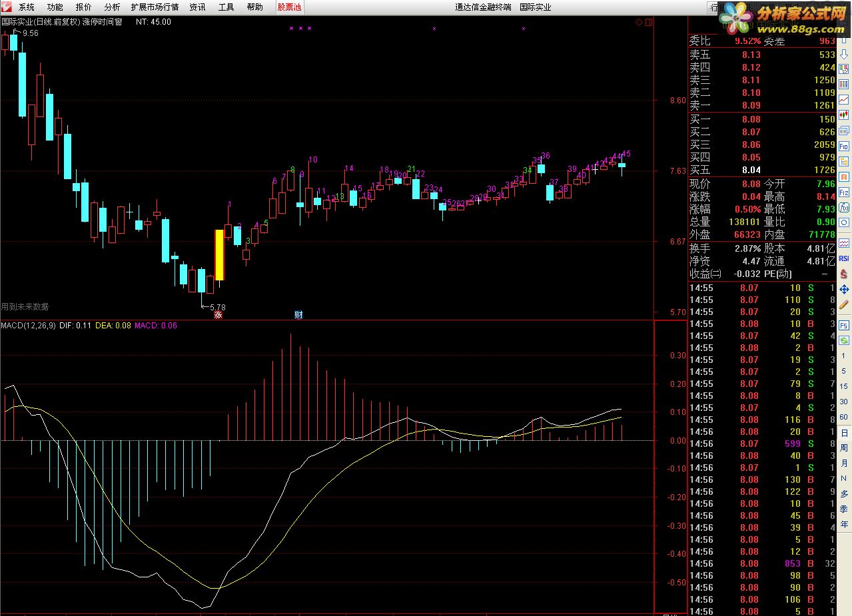The image size is (852, 616).
Task: Click the red square icon above chart
Action: click(649, 22)
